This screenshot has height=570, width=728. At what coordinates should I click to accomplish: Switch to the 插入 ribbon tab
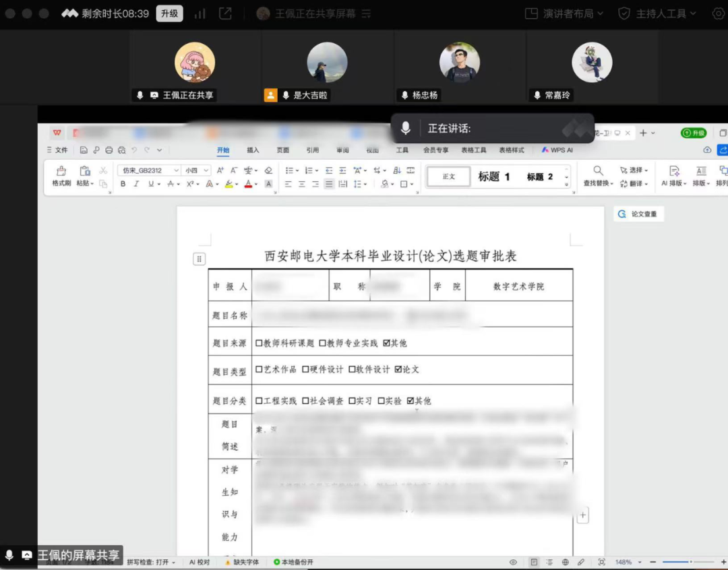253,150
